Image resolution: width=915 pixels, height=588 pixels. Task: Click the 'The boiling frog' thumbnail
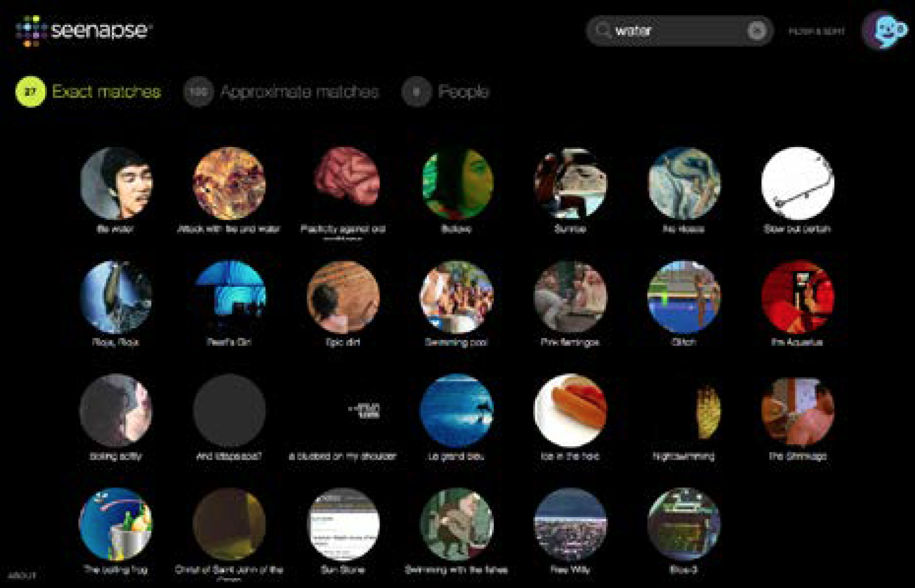(116, 524)
